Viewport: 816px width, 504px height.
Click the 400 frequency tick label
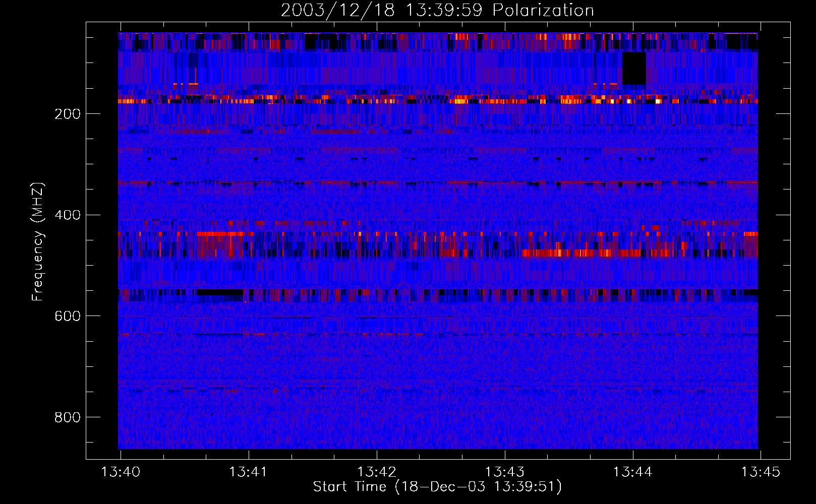[68, 215]
